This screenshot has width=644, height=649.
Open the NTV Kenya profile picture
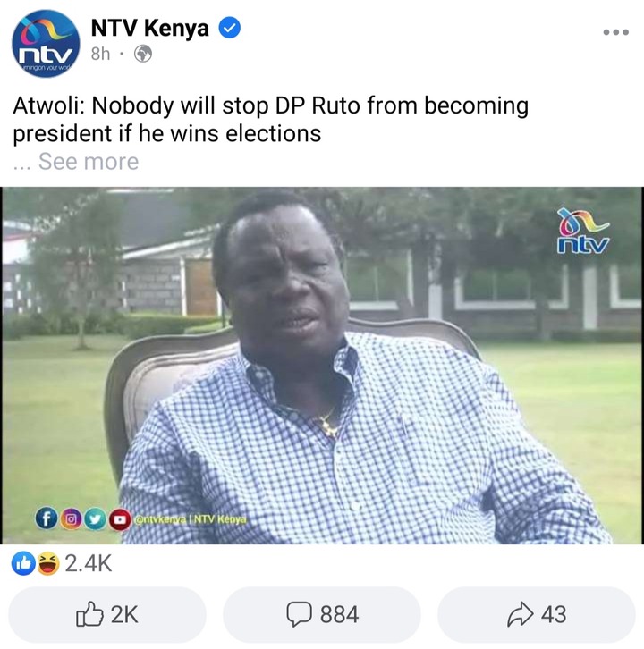tap(46, 44)
